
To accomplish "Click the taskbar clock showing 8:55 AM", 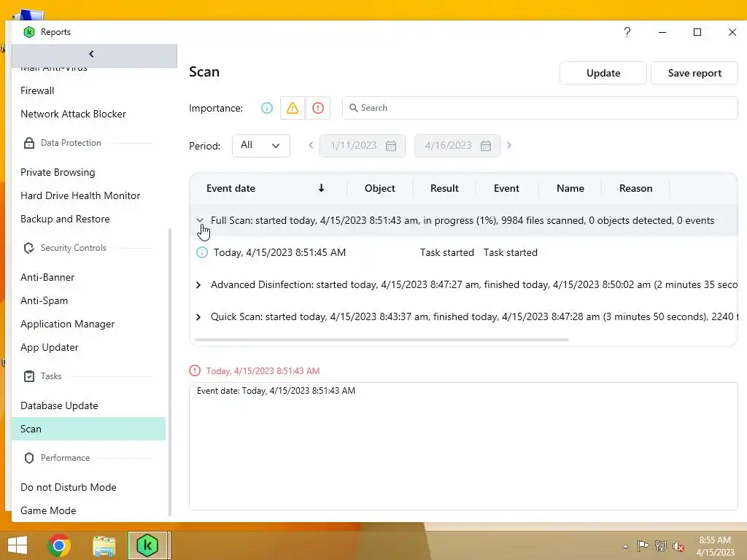I will (x=715, y=546).
